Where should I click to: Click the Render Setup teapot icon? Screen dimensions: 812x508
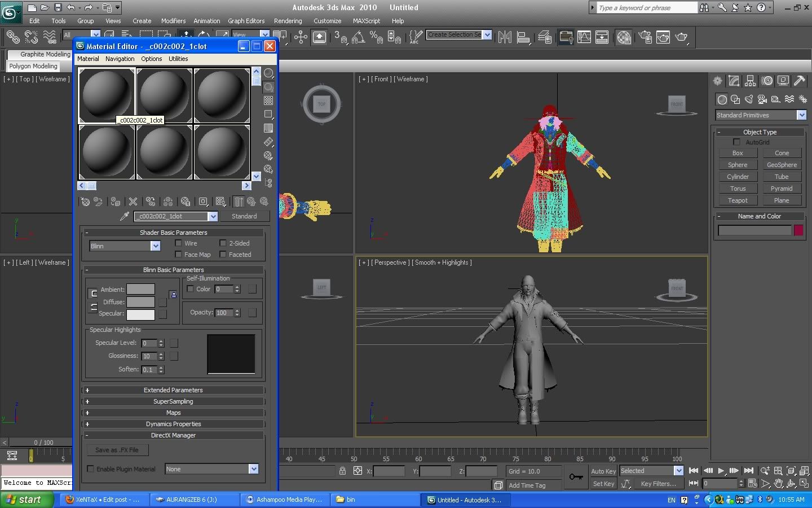coord(645,37)
